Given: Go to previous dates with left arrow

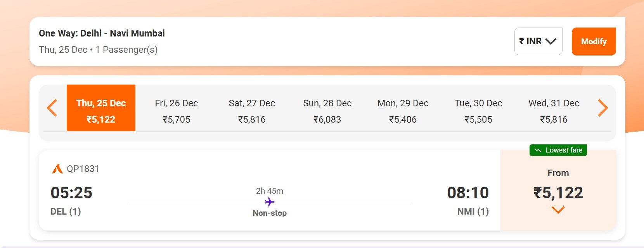Looking at the screenshot, I should tap(52, 108).
